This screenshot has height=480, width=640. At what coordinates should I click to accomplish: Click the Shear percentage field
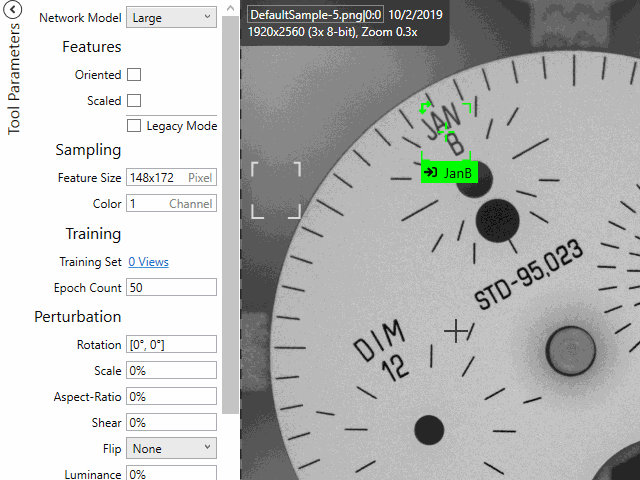[171, 423]
